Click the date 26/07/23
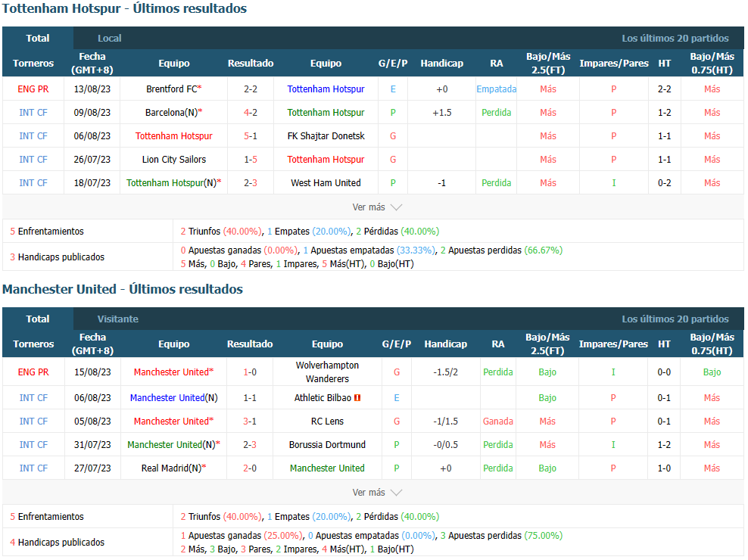Image resolution: width=748 pixels, height=560 pixels. (x=92, y=160)
